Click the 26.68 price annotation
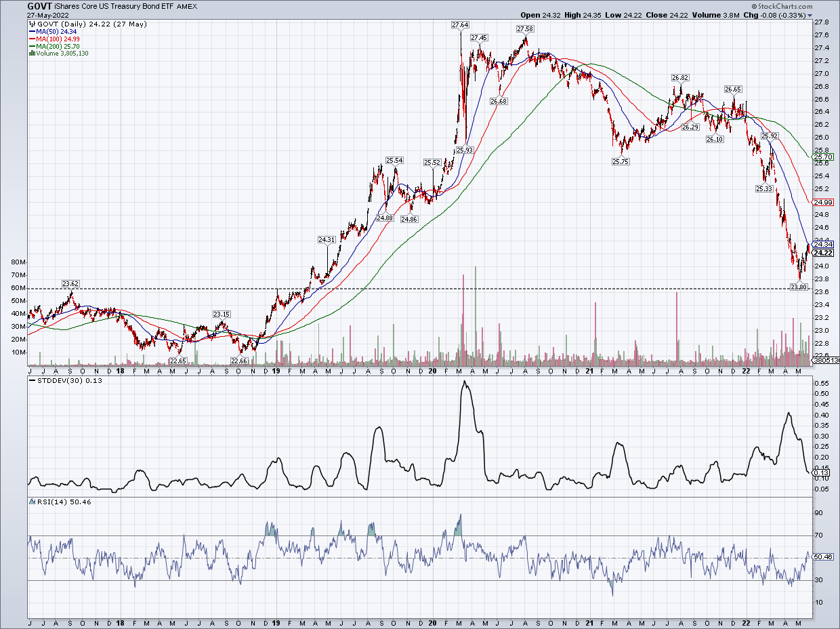Image resolution: width=840 pixels, height=629 pixels. tap(499, 101)
